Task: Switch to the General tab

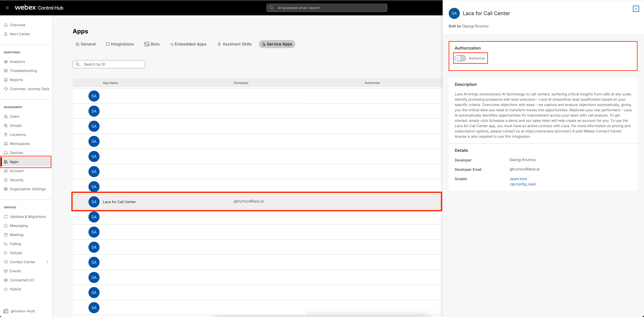Action: pyautogui.click(x=86, y=44)
